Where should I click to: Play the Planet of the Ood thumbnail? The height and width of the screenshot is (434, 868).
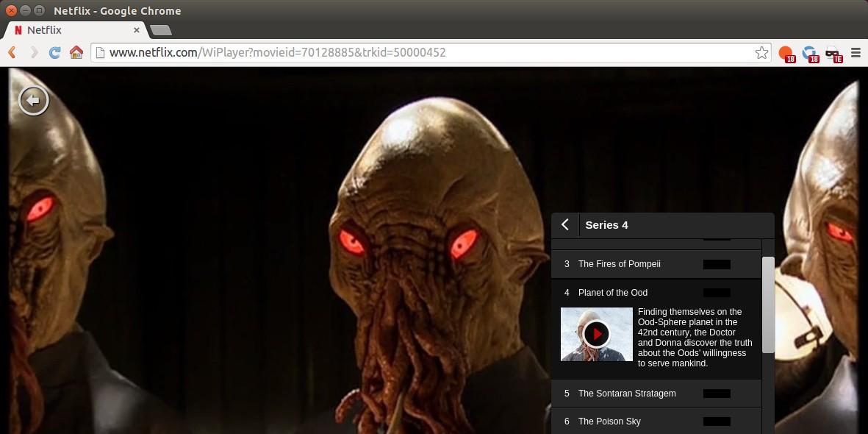596,334
